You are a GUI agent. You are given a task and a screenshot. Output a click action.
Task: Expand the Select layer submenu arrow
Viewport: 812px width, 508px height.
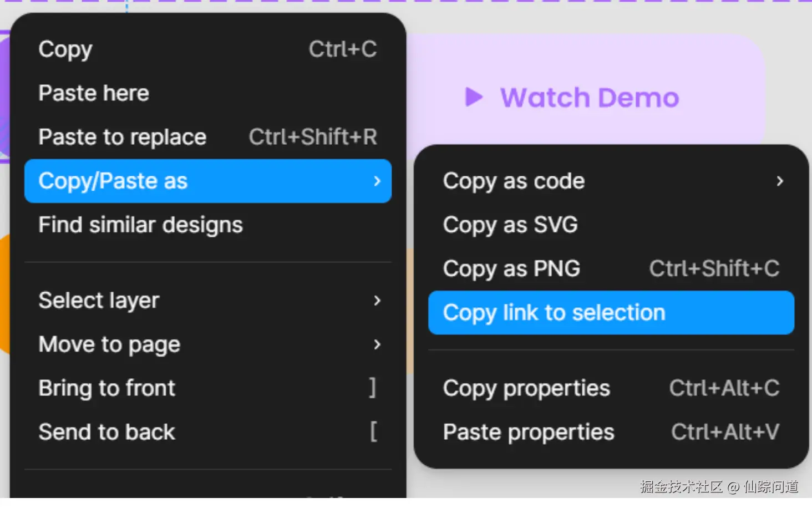[377, 301]
